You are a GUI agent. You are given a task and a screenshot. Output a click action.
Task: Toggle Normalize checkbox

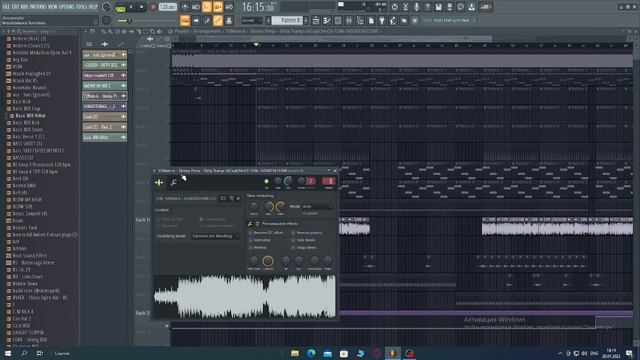coord(250,240)
